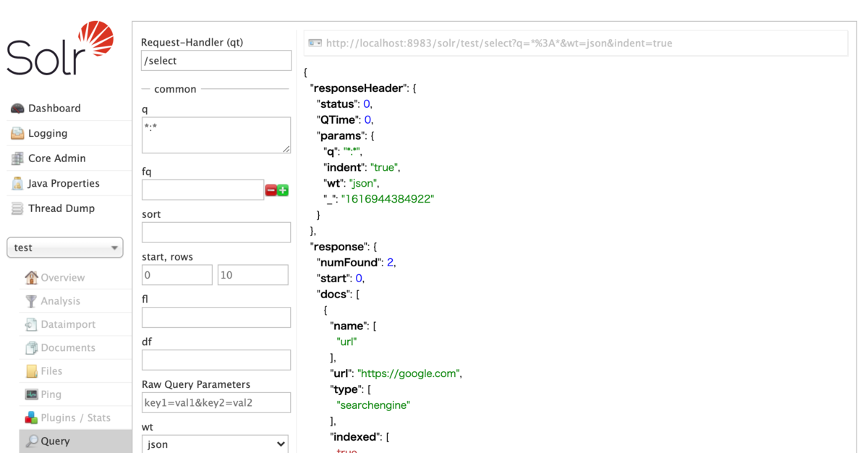Click the Java Properties icon
This screenshot has height=453, width=868.
pos(17,183)
